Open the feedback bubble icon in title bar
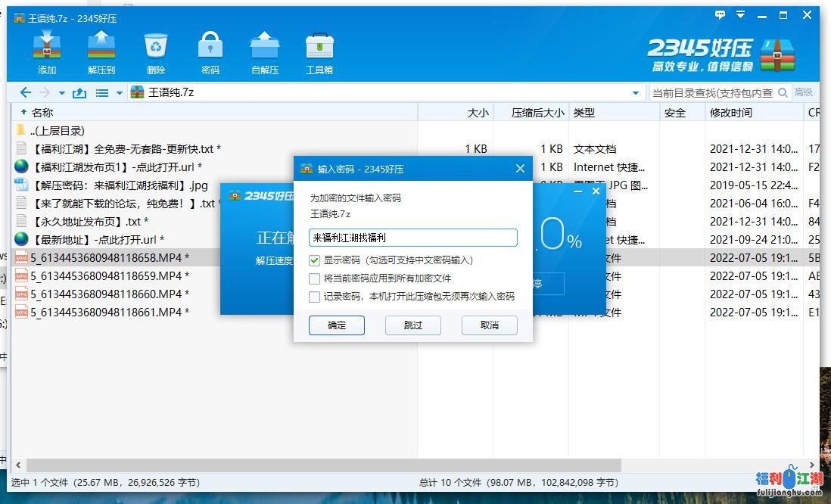This screenshot has width=831, height=504. [x=721, y=14]
